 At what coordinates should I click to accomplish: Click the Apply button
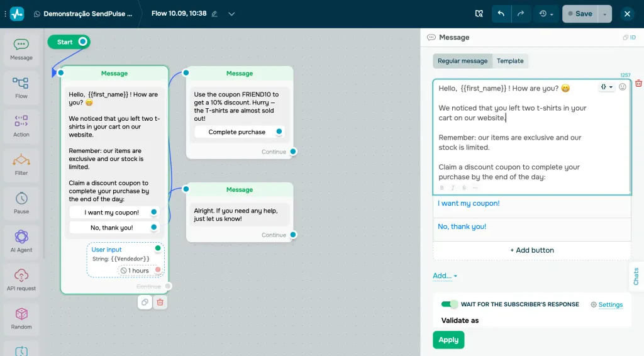(448, 340)
